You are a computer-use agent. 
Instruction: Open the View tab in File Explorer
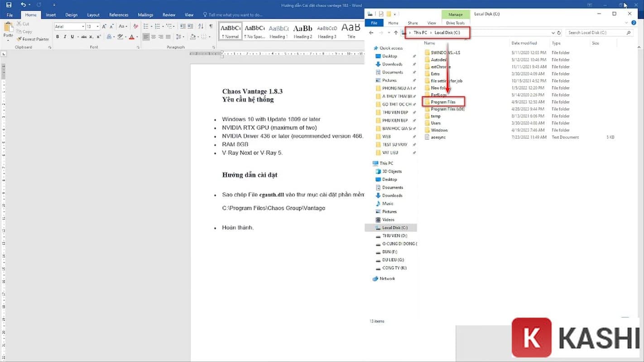432,23
